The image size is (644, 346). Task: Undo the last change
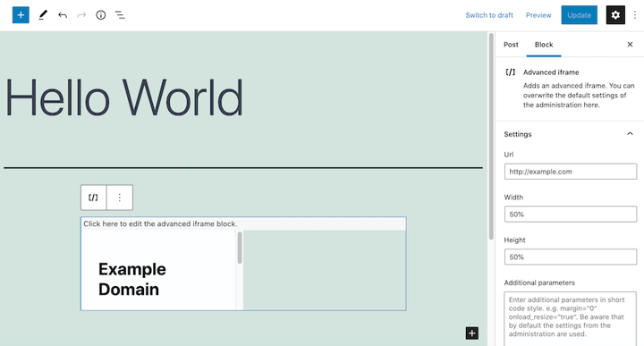63,15
